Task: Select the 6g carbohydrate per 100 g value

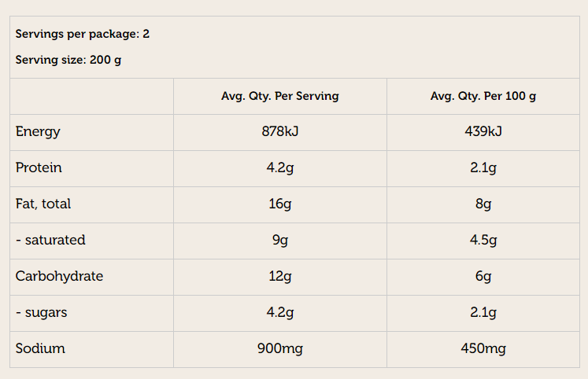Action: (x=483, y=276)
